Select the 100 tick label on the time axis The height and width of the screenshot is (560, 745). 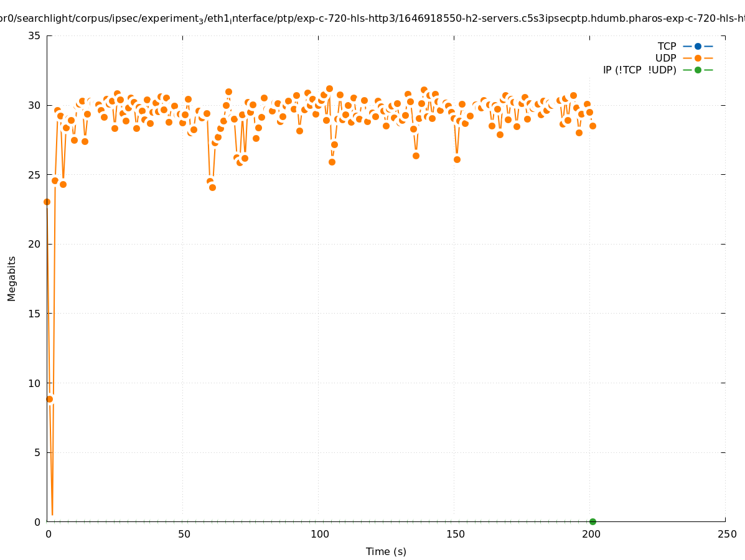(x=319, y=534)
